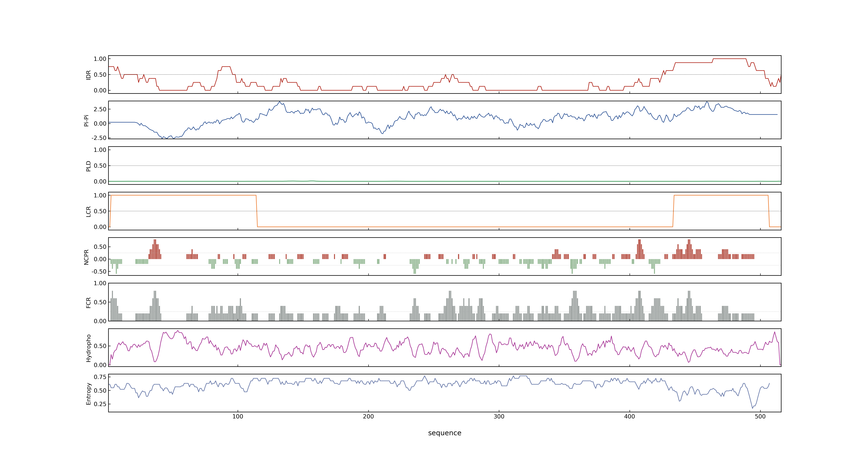Image resolution: width=868 pixels, height=463 pixels.
Task: Click the Pi-Pi y-axis label
Action: pos(86,120)
